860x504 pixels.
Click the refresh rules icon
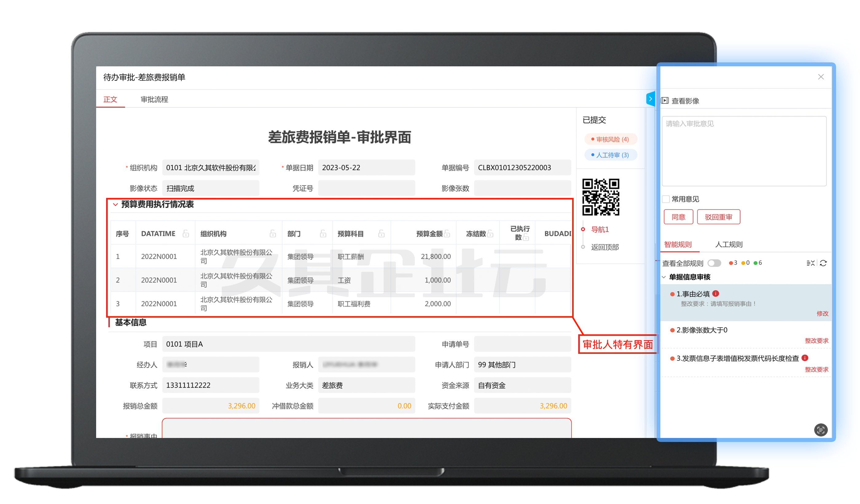(823, 263)
